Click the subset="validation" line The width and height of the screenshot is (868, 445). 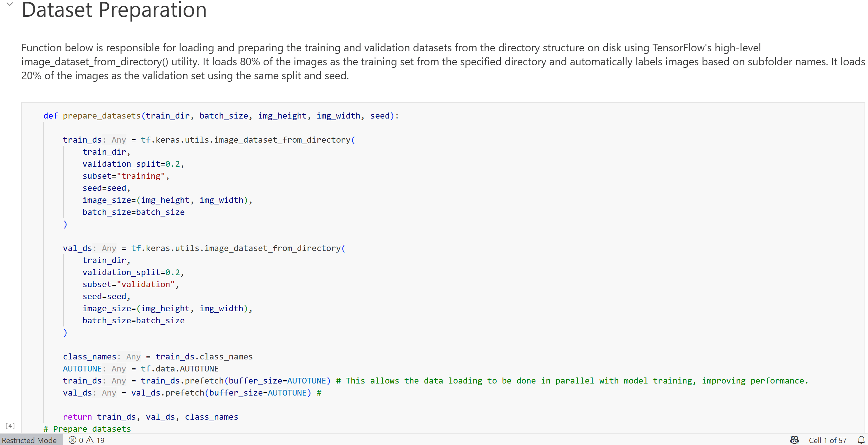tap(131, 284)
